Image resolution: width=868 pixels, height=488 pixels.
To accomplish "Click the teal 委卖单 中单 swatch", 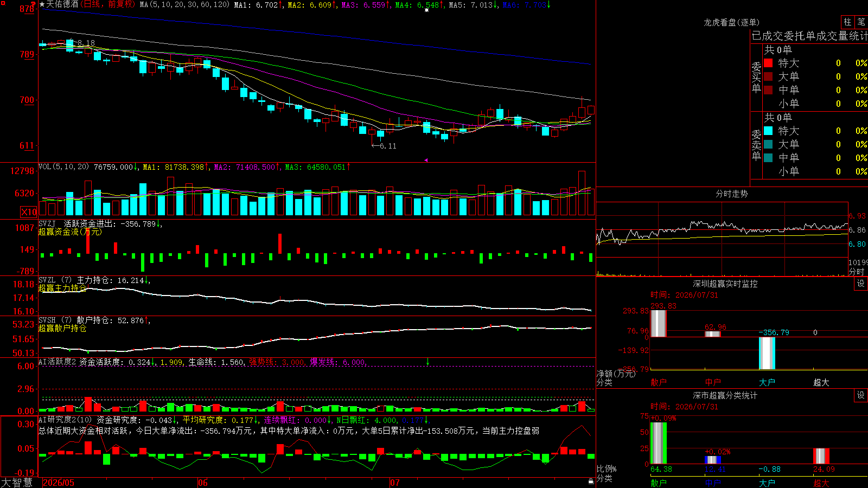I will click(x=768, y=158).
